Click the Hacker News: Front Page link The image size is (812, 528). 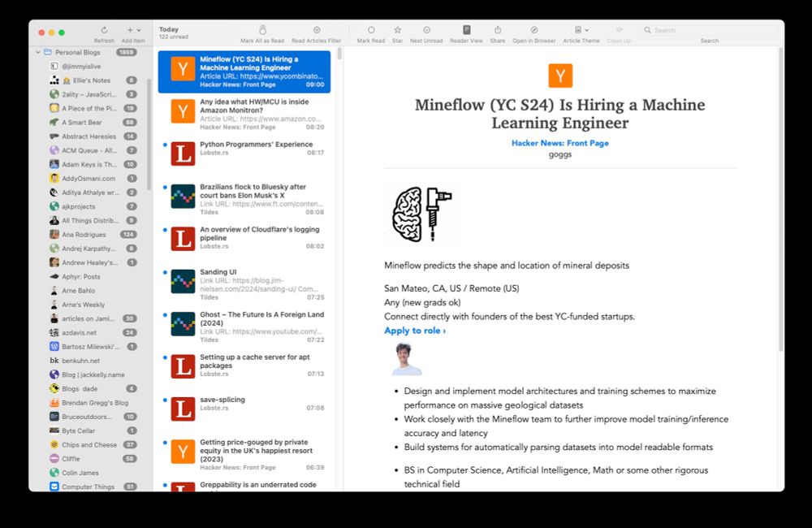click(559, 143)
